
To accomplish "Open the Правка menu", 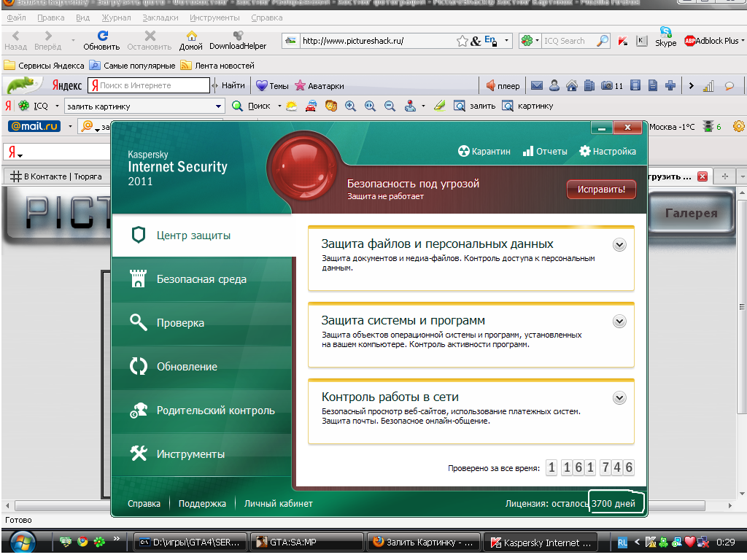I will click(50, 17).
